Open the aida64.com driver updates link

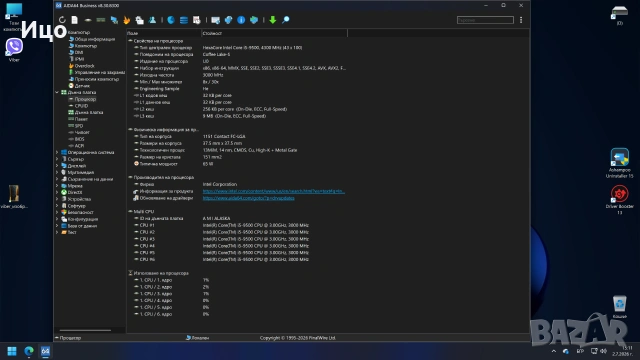coord(249,198)
